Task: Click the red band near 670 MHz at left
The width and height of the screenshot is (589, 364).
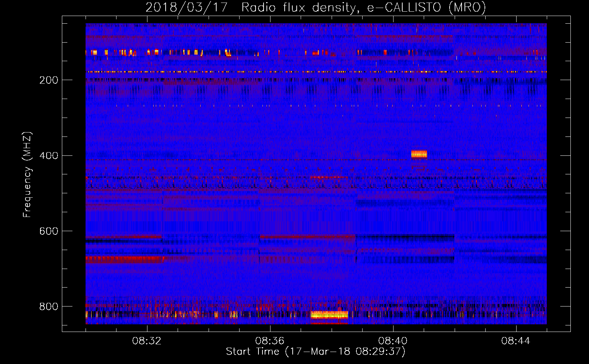Action: coord(125,260)
